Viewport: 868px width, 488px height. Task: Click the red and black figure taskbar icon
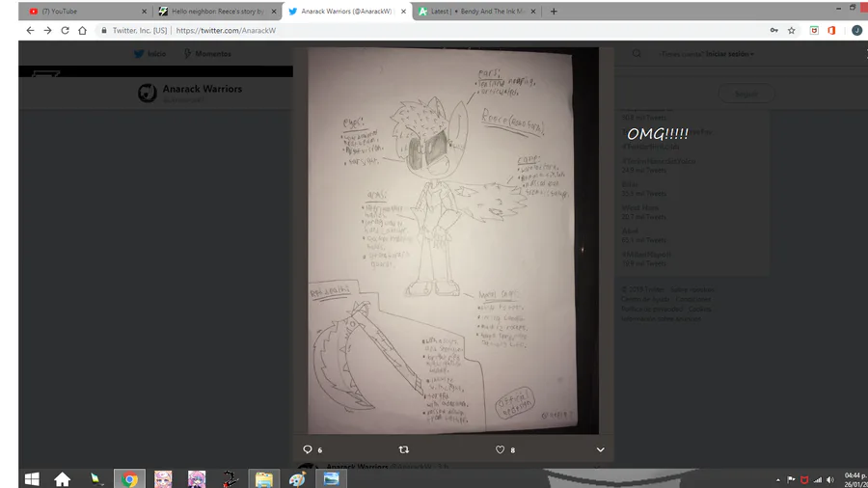pos(231,479)
